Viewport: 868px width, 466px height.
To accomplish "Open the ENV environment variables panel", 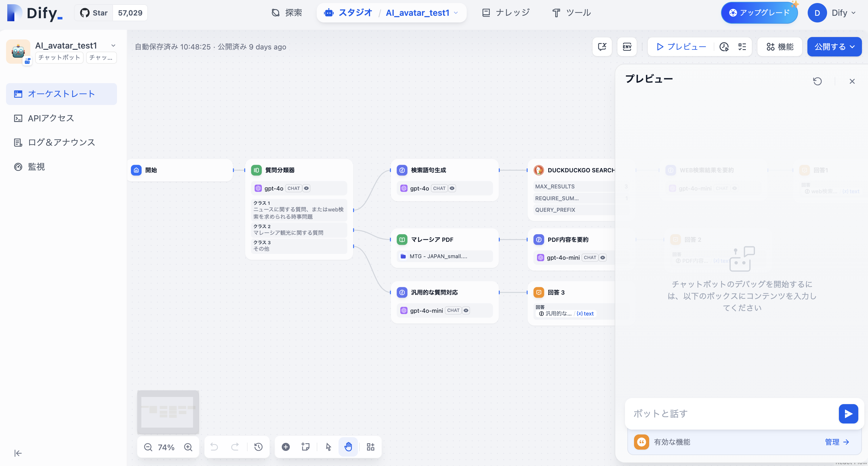I will click(x=626, y=46).
